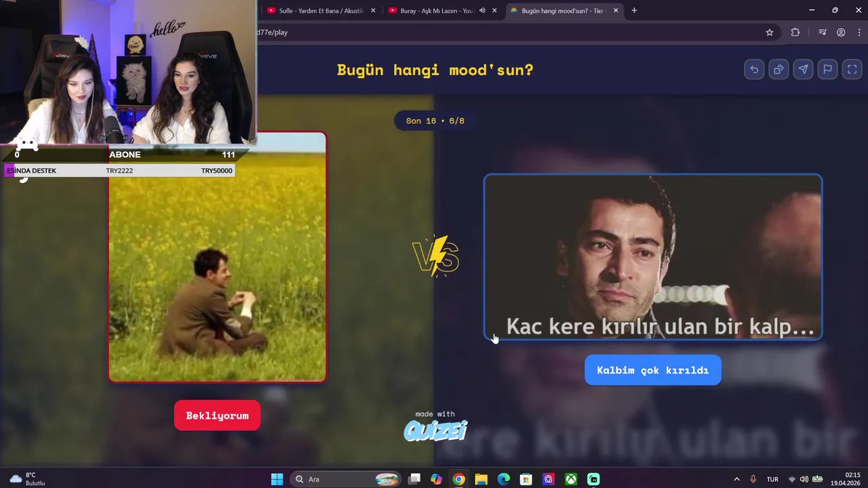Viewport: 868px width, 488px height.
Task: Choose the Kalbim çok kırıldı button
Action: point(652,370)
